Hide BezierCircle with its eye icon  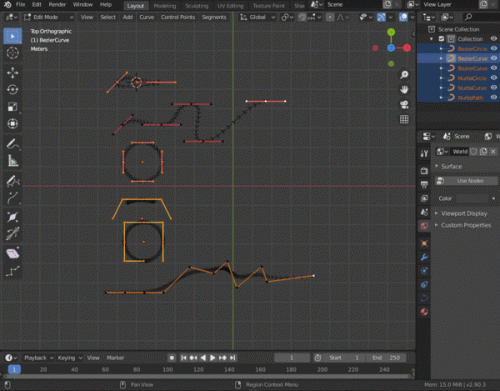(x=494, y=49)
